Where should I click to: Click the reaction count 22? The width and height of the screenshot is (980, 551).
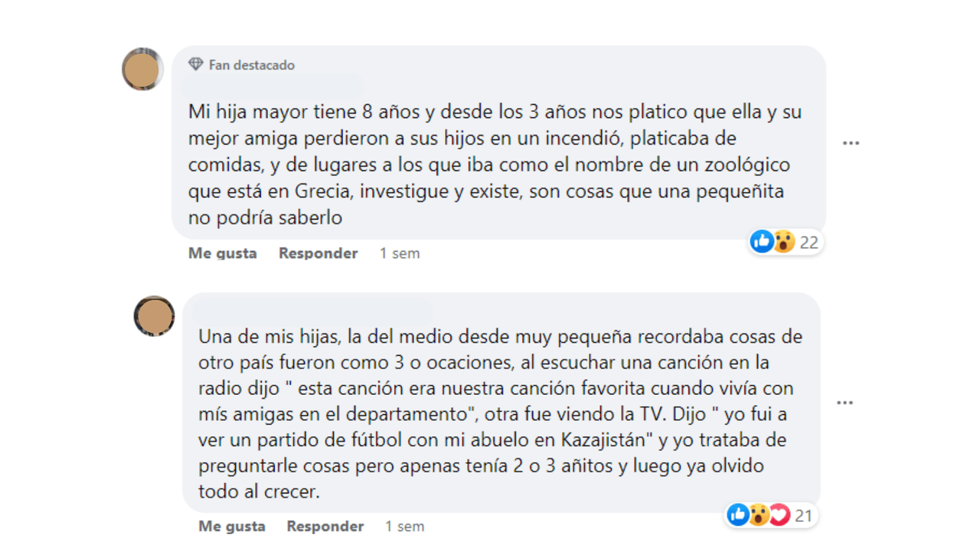pyautogui.click(x=811, y=241)
